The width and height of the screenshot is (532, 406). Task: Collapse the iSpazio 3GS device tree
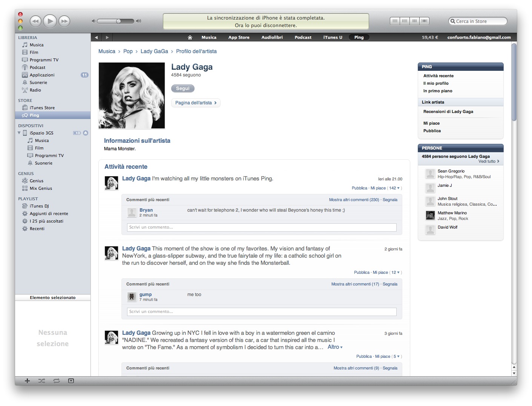[19, 133]
